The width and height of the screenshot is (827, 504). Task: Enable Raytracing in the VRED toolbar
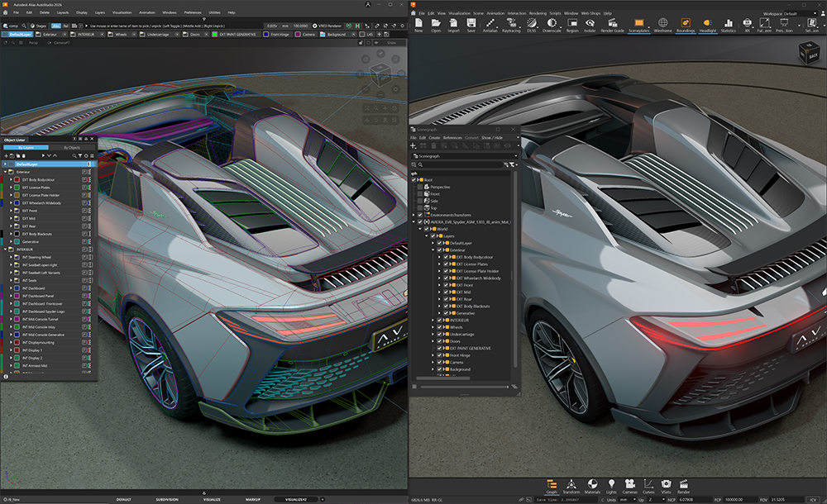point(509,26)
